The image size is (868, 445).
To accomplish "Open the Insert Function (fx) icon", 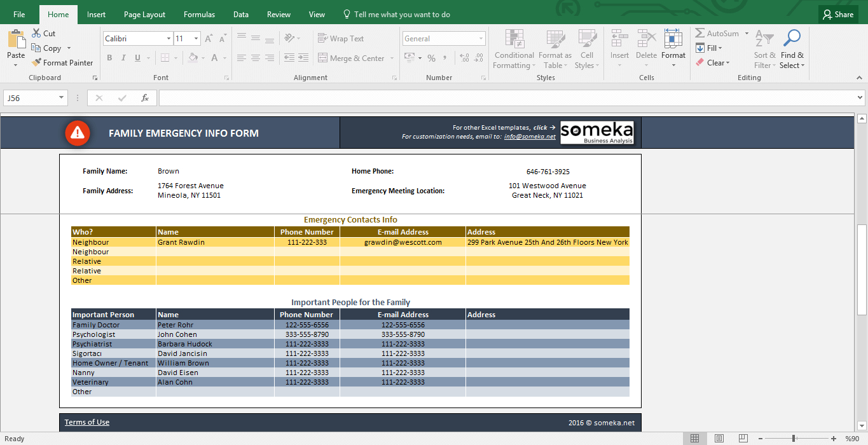I will 145,97.
